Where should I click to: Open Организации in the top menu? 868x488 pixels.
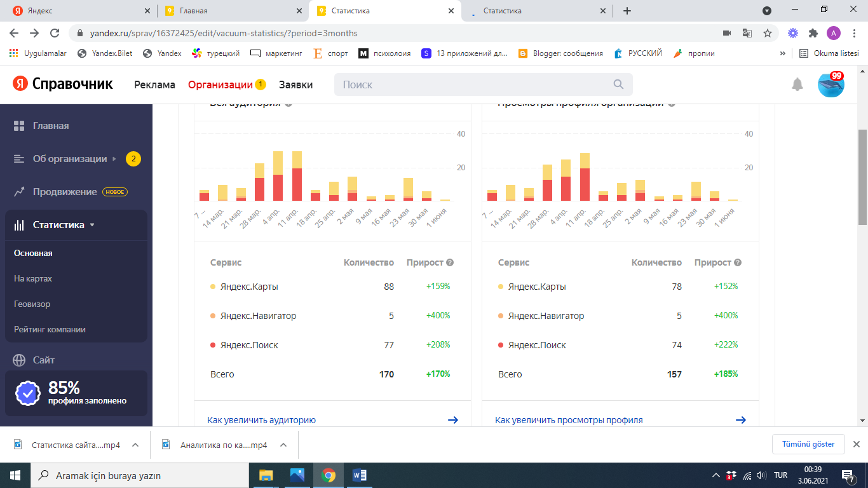220,85
